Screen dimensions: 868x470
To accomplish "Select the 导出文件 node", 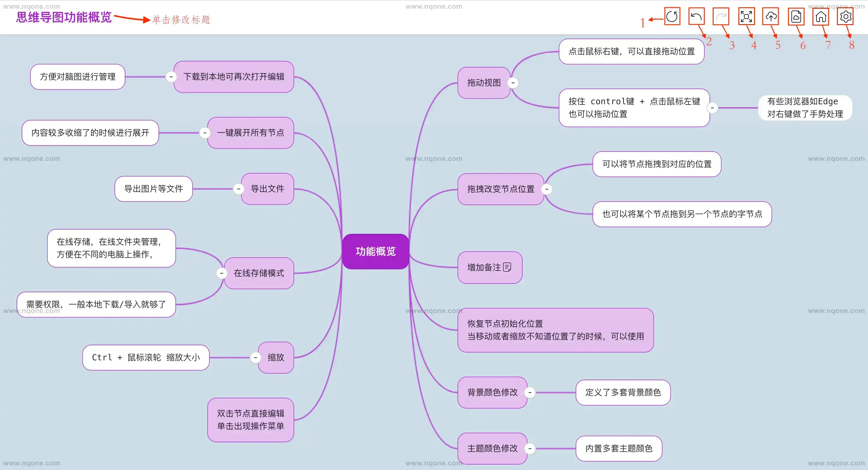I will point(268,189).
